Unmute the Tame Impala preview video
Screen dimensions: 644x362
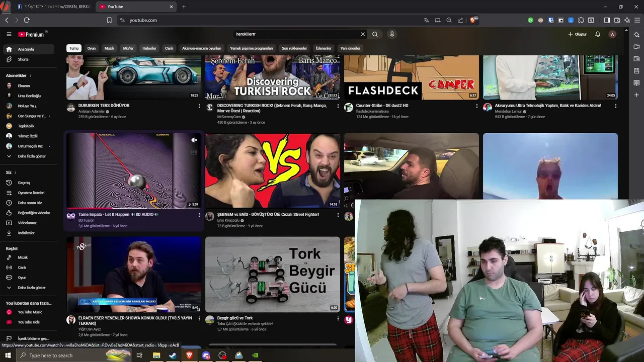(x=194, y=140)
